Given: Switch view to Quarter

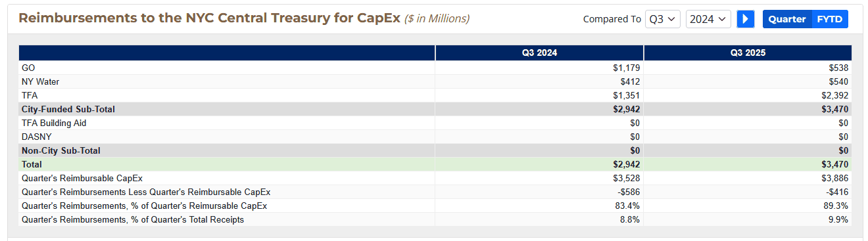Looking at the screenshot, I should point(787,19).
